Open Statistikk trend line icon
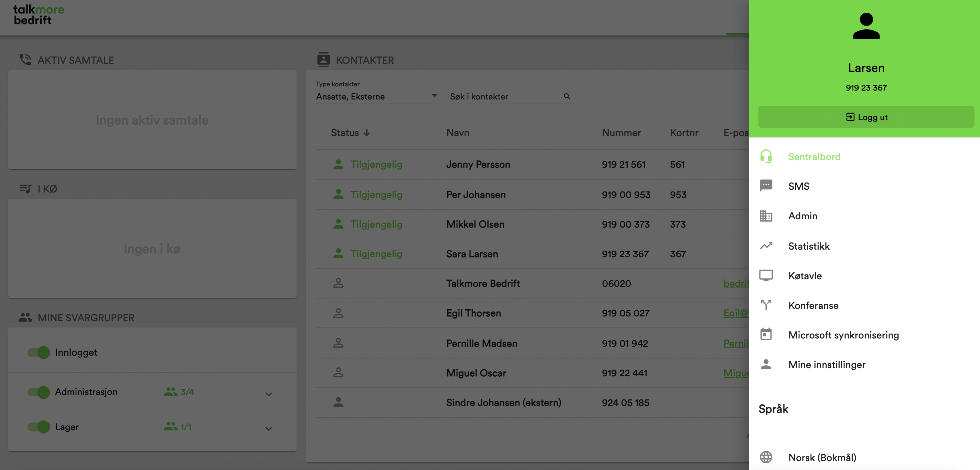This screenshot has height=470, width=980. coord(766,246)
